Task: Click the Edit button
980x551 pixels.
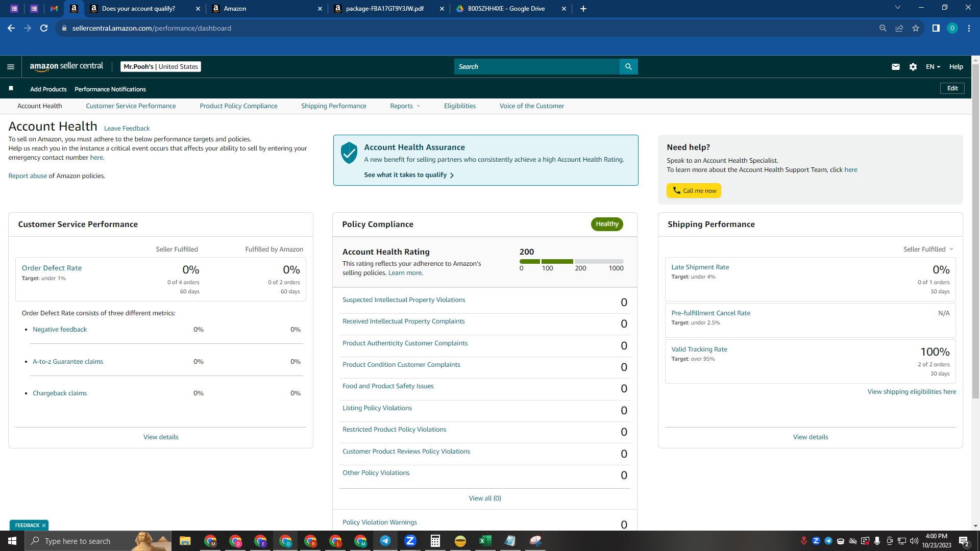Action: click(952, 88)
